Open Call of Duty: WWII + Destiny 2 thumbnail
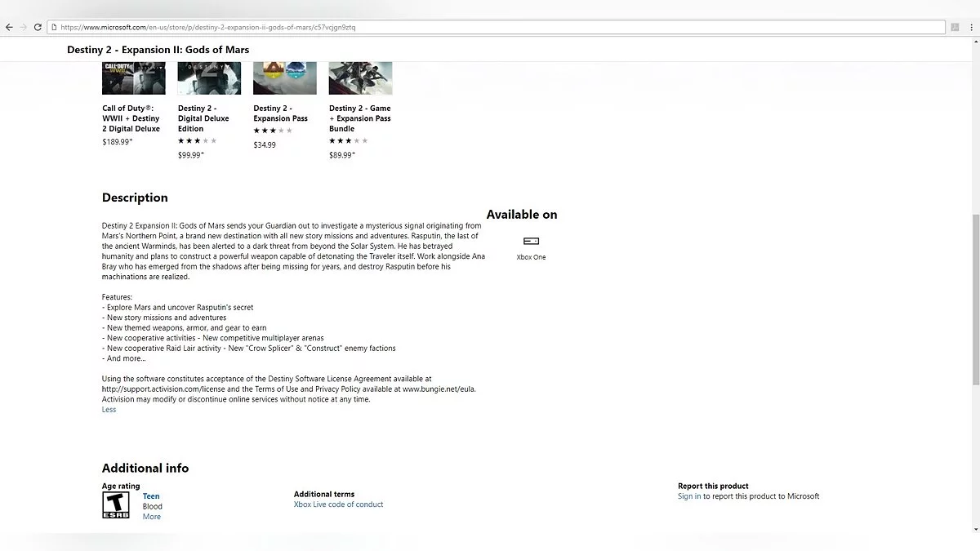This screenshot has height=551, width=980. (133, 78)
